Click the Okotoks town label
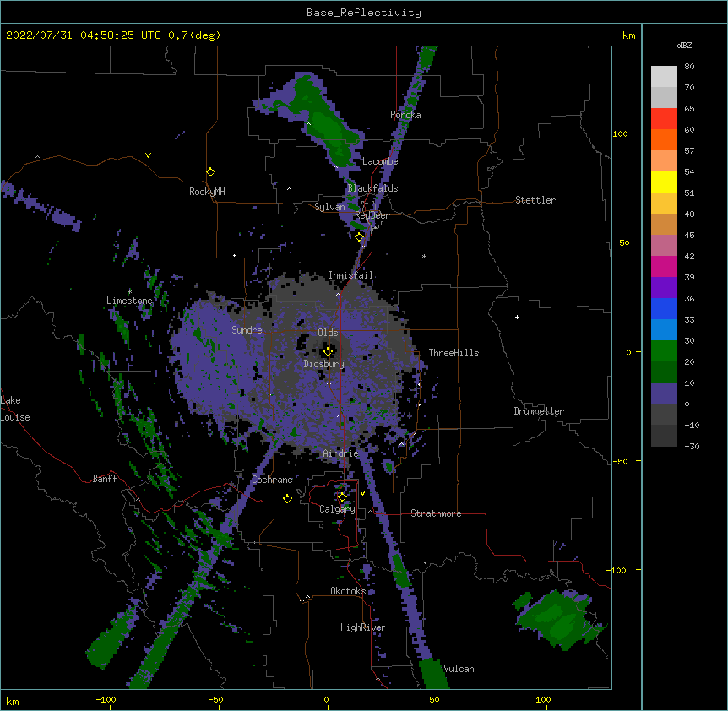The height and width of the screenshot is (711, 728). 348,591
